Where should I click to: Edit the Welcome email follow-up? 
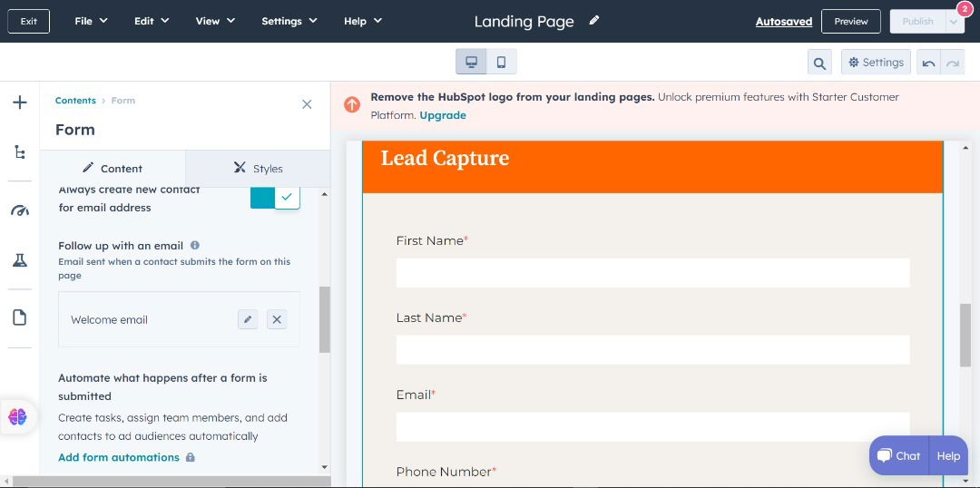pos(248,319)
